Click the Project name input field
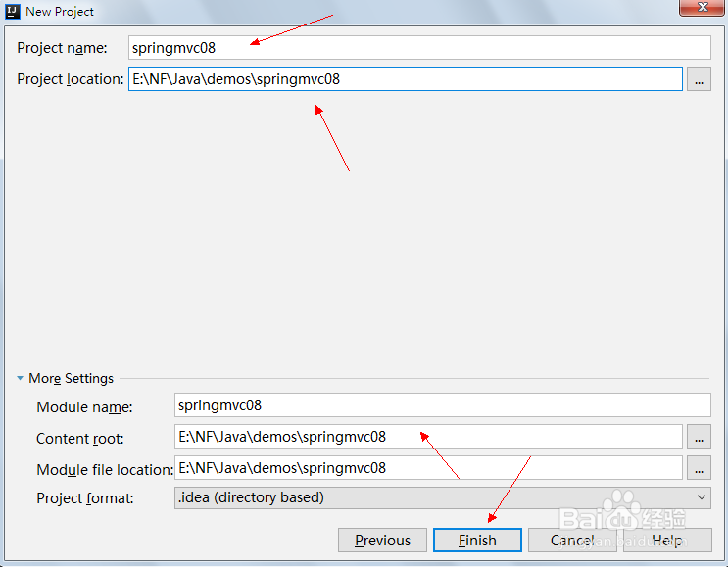This screenshot has height=567, width=728. pos(419,48)
